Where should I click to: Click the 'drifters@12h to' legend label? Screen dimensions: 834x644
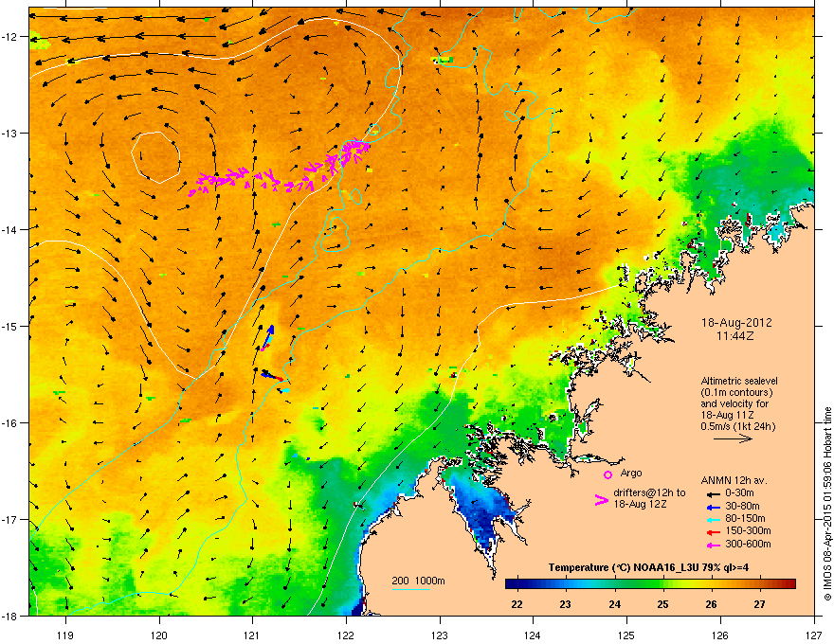pos(649,492)
